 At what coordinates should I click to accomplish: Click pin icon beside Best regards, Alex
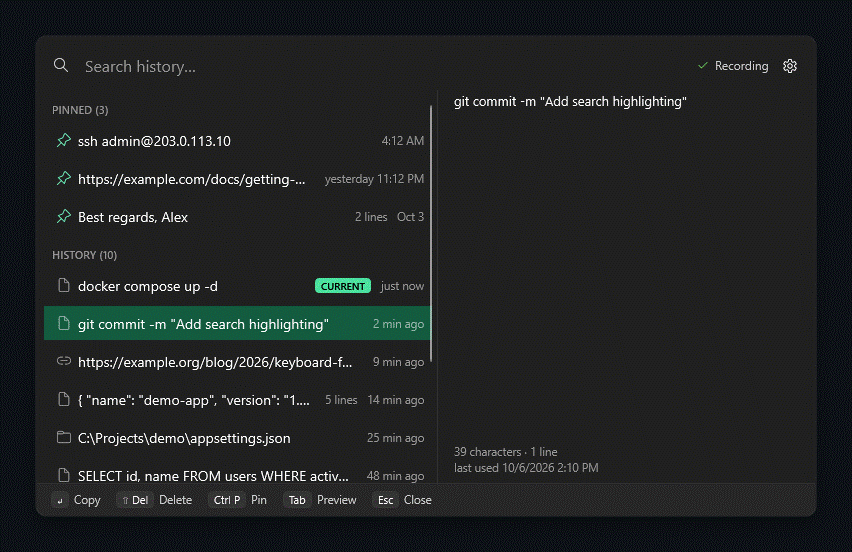click(64, 217)
